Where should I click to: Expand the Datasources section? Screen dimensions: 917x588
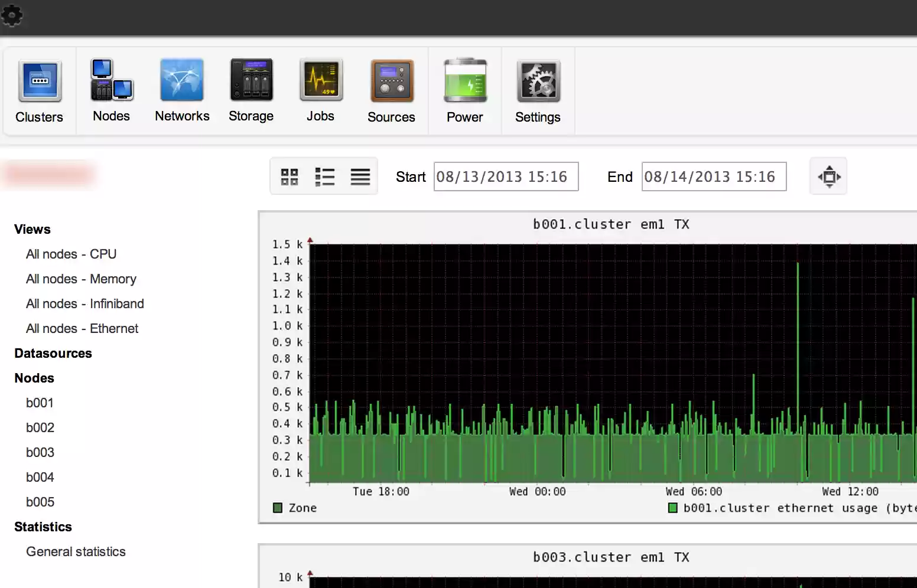(x=53, y=353)
